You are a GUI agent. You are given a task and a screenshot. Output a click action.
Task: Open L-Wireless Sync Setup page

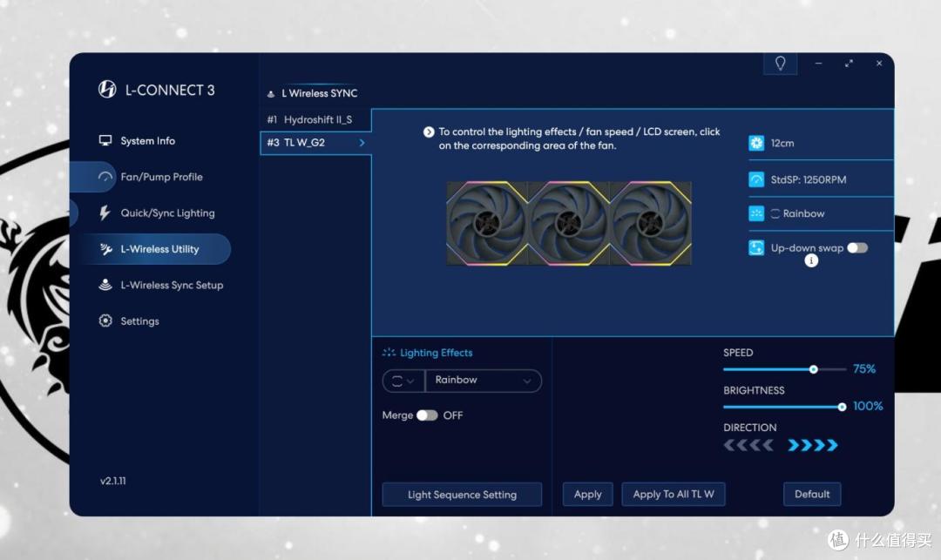[172, 285]
